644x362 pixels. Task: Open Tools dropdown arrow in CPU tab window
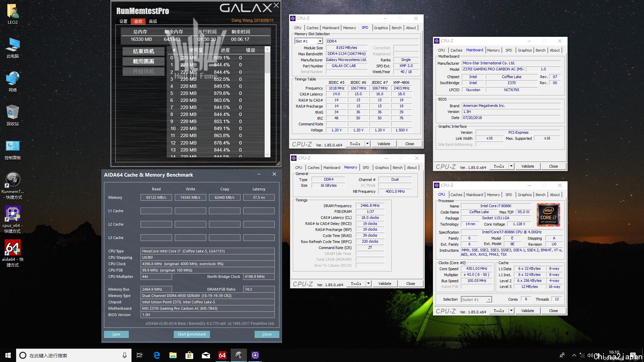coord(512,311)
